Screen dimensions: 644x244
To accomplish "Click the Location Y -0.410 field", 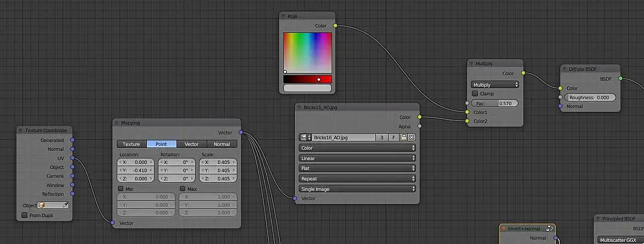I will click(135, 170).
